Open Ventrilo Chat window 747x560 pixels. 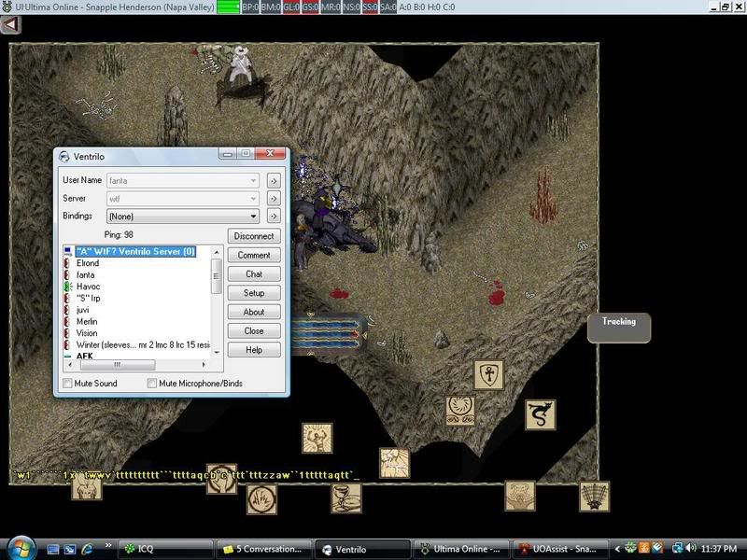coord(254,274)
